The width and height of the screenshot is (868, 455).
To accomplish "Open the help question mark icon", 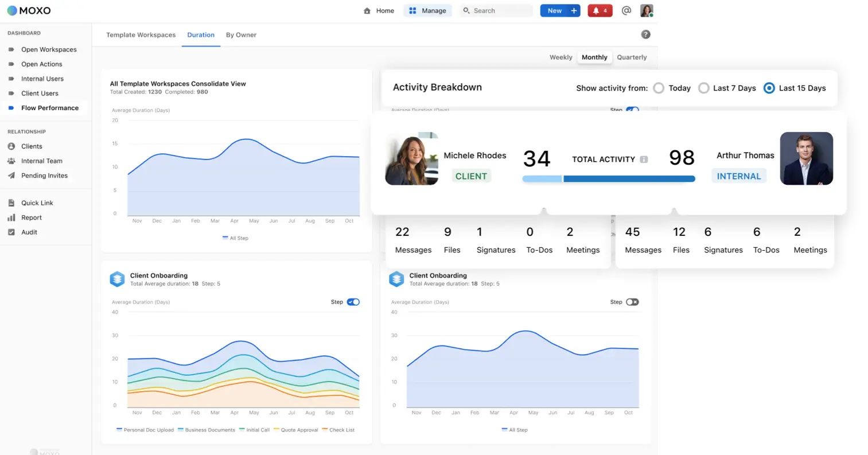I will (645, 34).
